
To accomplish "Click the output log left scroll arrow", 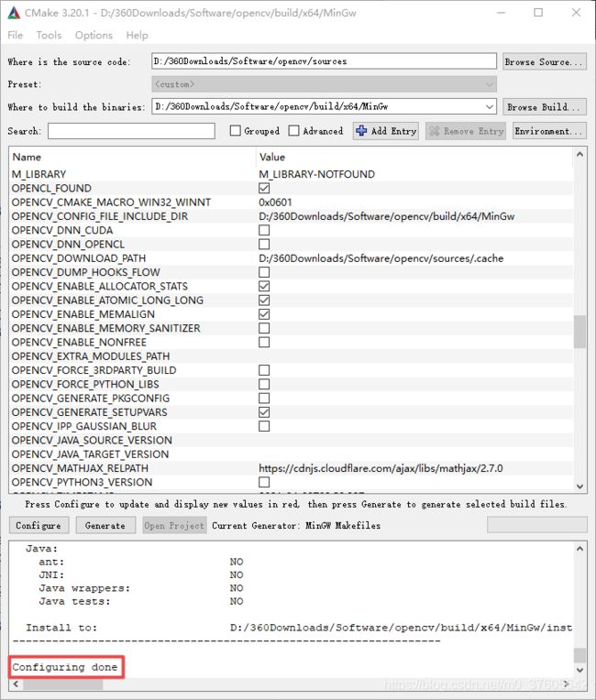I will 17,684.
